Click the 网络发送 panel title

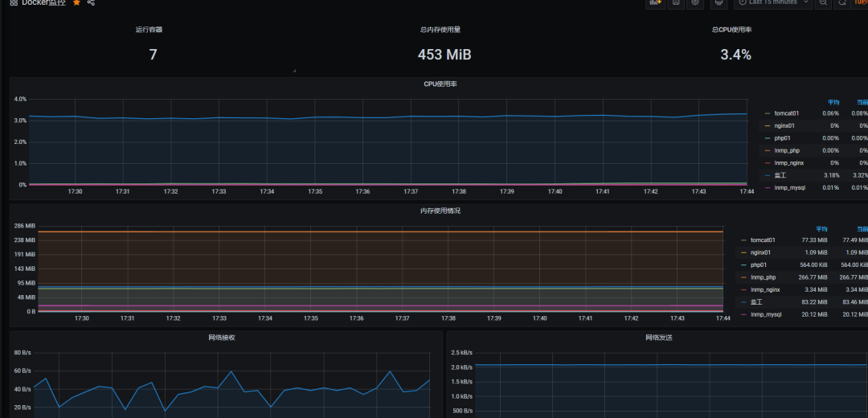[657, 338]
